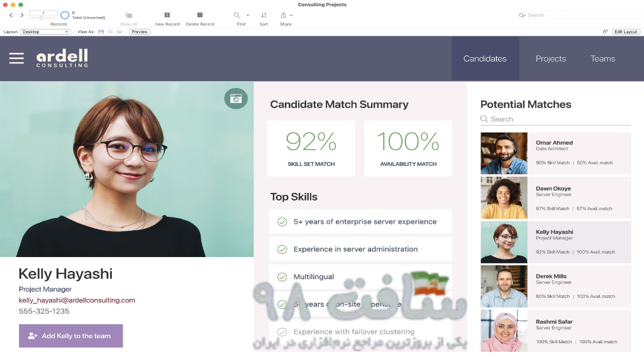Toggle check for failover clustering skill

pyautogui.click(x=282, y=332)
